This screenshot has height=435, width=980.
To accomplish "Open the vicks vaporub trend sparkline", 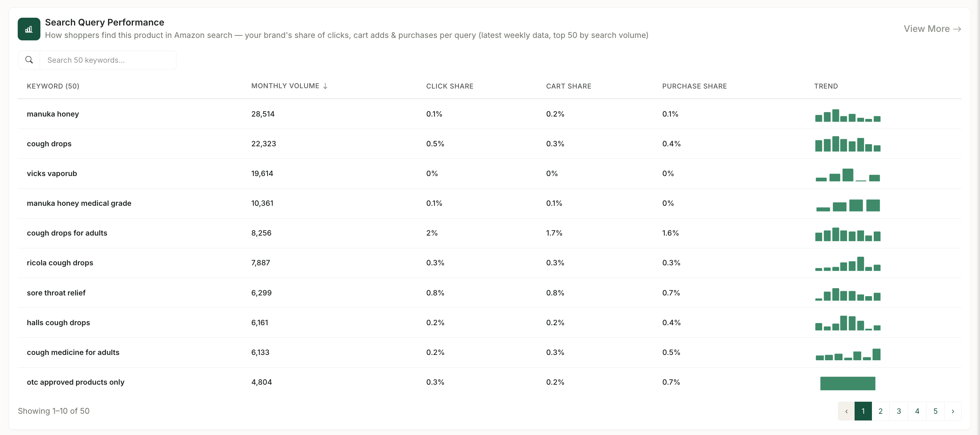I will point(847,175).
